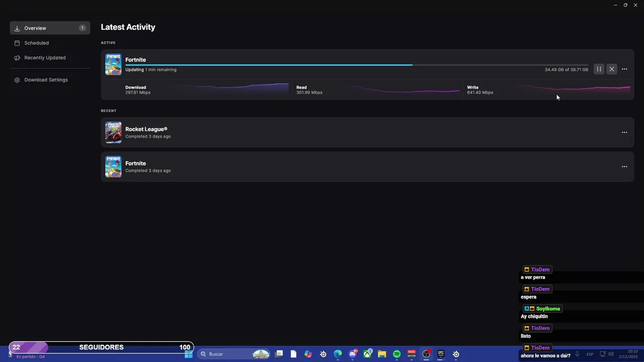644x362 pixels.
Task: Click the Fortnite update progress bar
Action: click(357, 65)
